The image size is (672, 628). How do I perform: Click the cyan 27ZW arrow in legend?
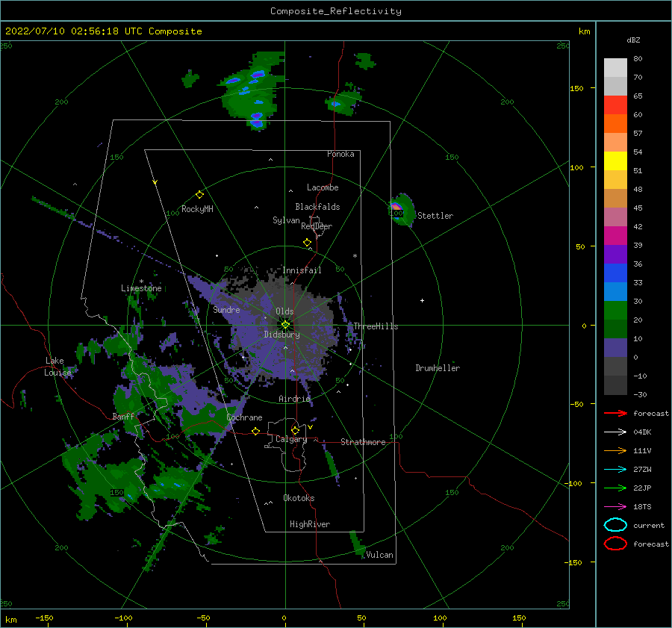pyautogui.click(x=615, y=470)
